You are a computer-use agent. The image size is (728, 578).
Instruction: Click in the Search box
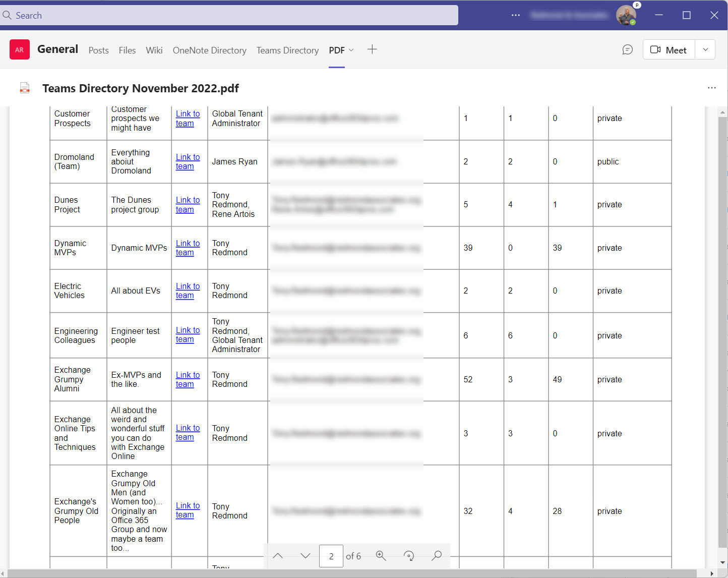point(229,15)
